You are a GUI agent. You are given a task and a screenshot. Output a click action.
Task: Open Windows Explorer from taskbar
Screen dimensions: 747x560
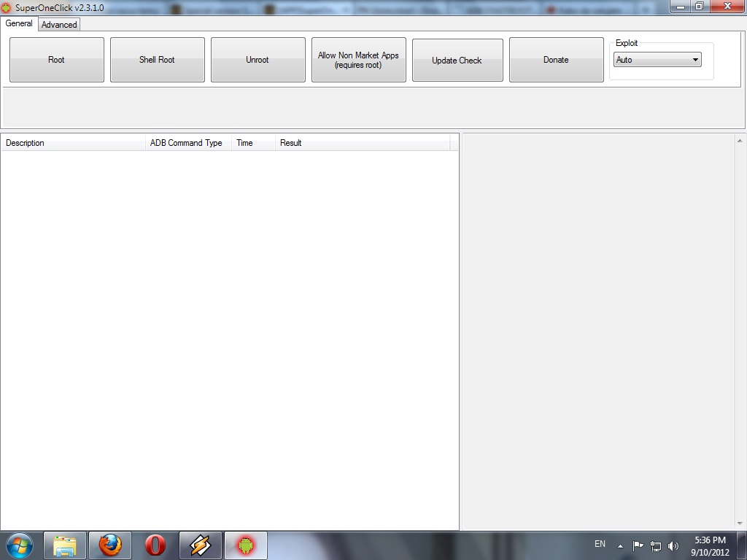65,545
